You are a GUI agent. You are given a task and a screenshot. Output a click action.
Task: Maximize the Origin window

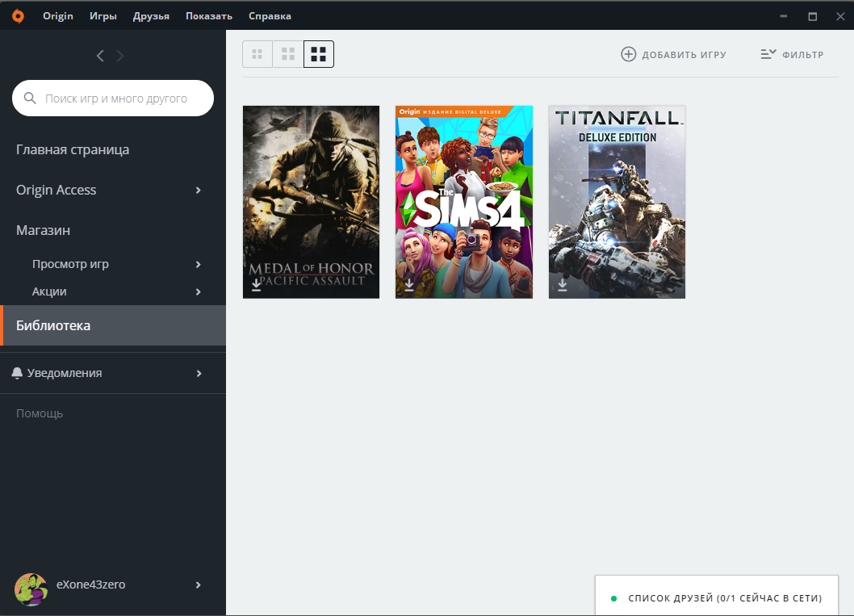[813, 16]
